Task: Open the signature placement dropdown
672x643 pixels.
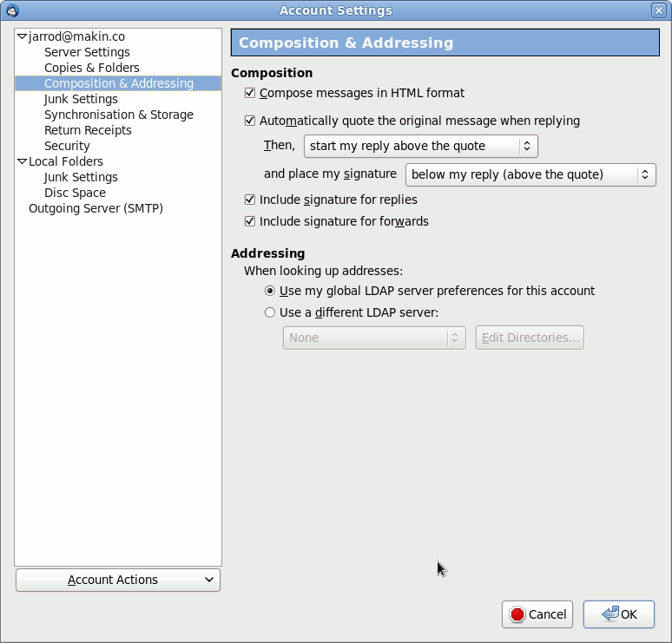Action: click(530, 174)
